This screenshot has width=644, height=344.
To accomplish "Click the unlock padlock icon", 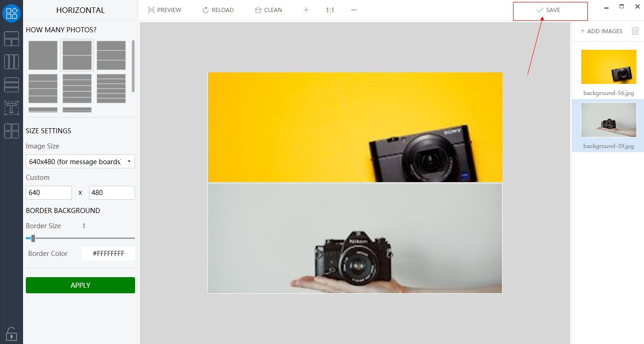I will pos(12,333).
